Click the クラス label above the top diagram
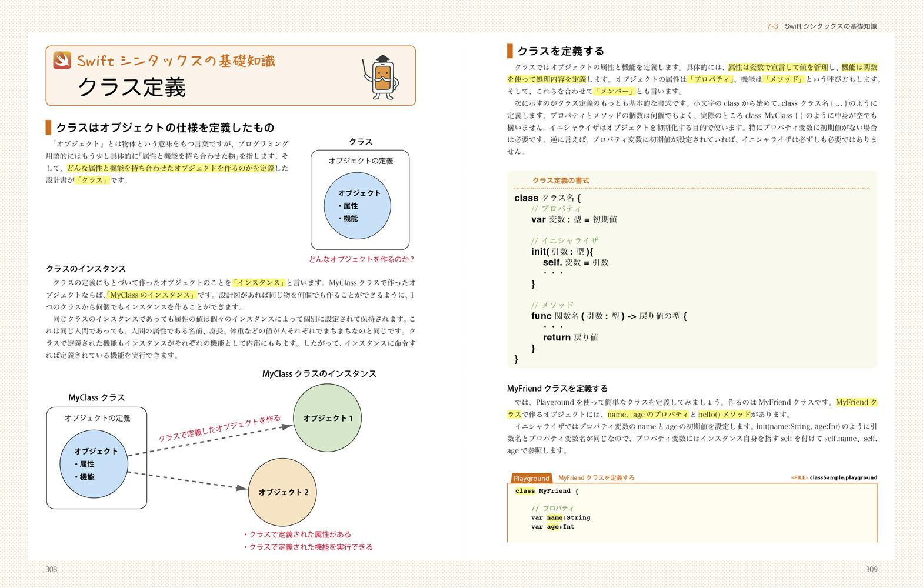This screenshot has height=588, width=923. pos(361,142)
